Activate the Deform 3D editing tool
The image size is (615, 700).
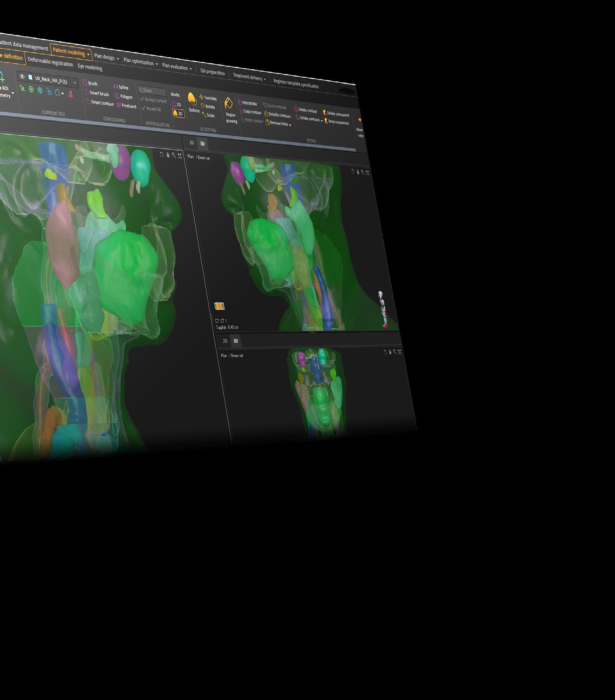[x=194, y=103]
